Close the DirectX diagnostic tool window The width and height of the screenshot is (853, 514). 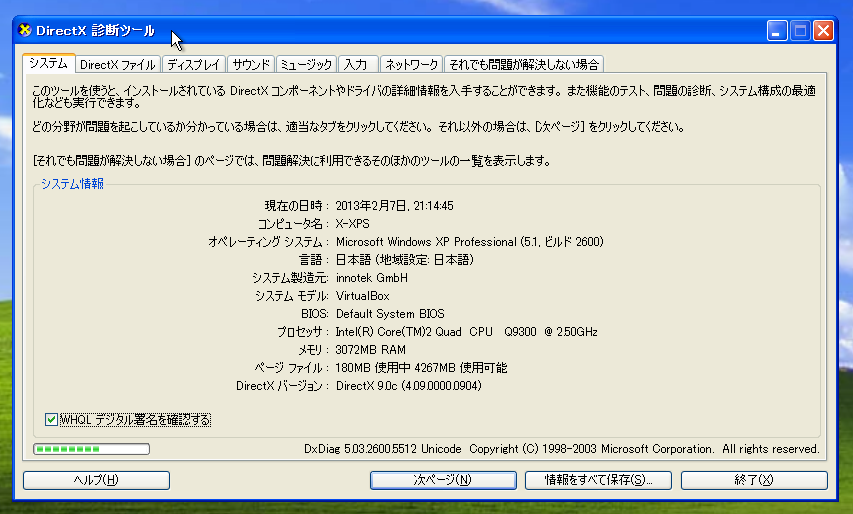coord(823,31)
